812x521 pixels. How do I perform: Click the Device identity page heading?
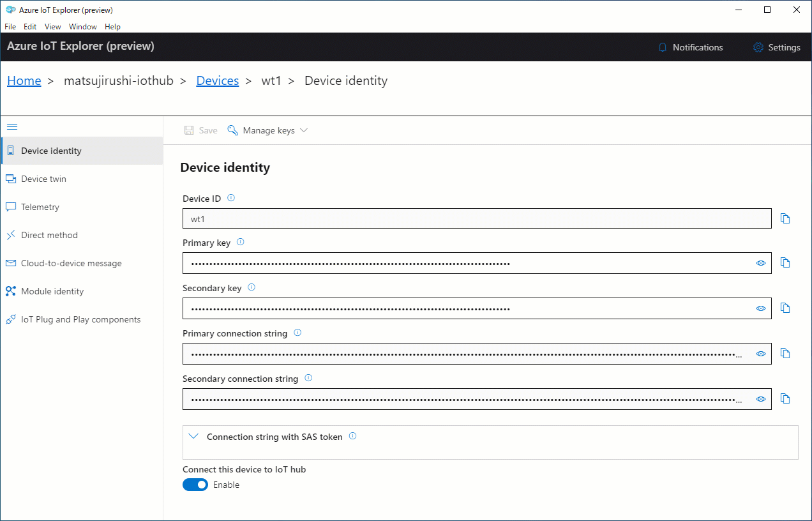[225, 167]
